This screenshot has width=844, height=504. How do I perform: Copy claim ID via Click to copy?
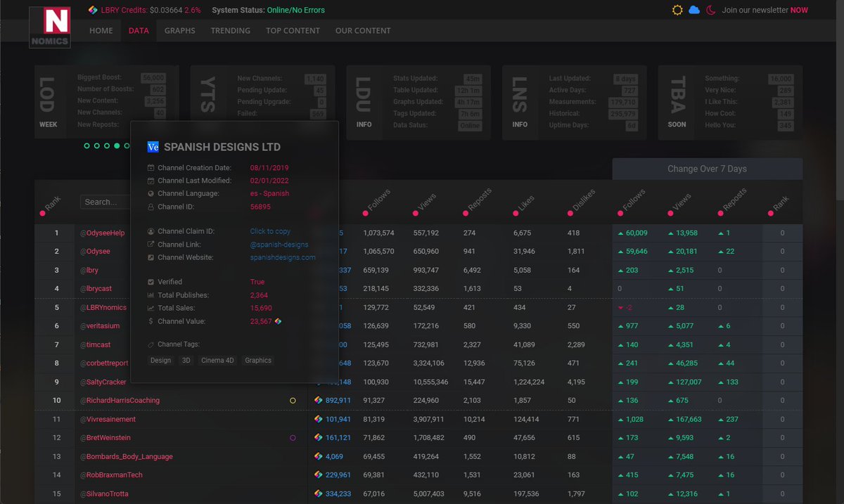tap(270, 231)
